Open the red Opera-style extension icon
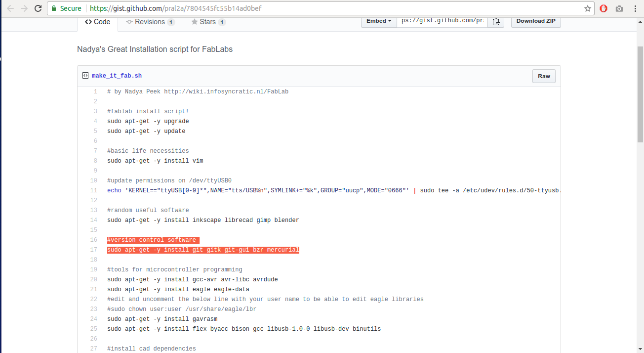 [604, 8]
